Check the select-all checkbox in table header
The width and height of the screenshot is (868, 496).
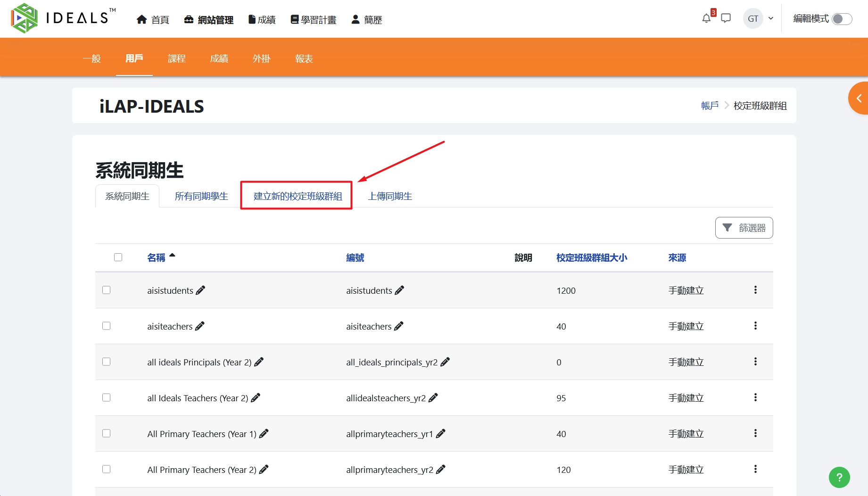tap(118, 257)
